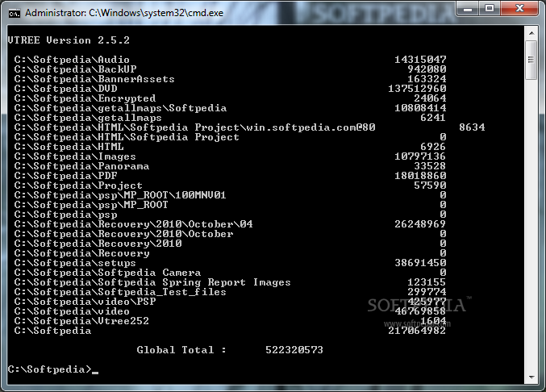The width and height of the screenshot is (546, 392).
Task: Click the scrollbar down arrow
Action: click(x=531, y=377)
